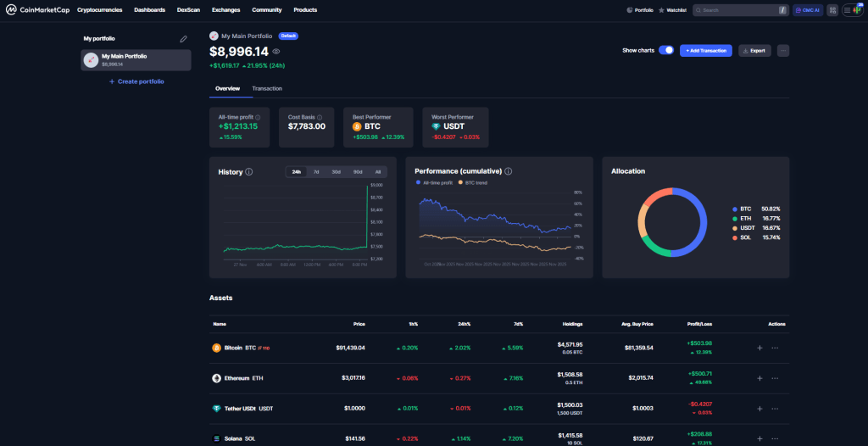
Task: Click the History info icon
Action: tap(249, 172)
